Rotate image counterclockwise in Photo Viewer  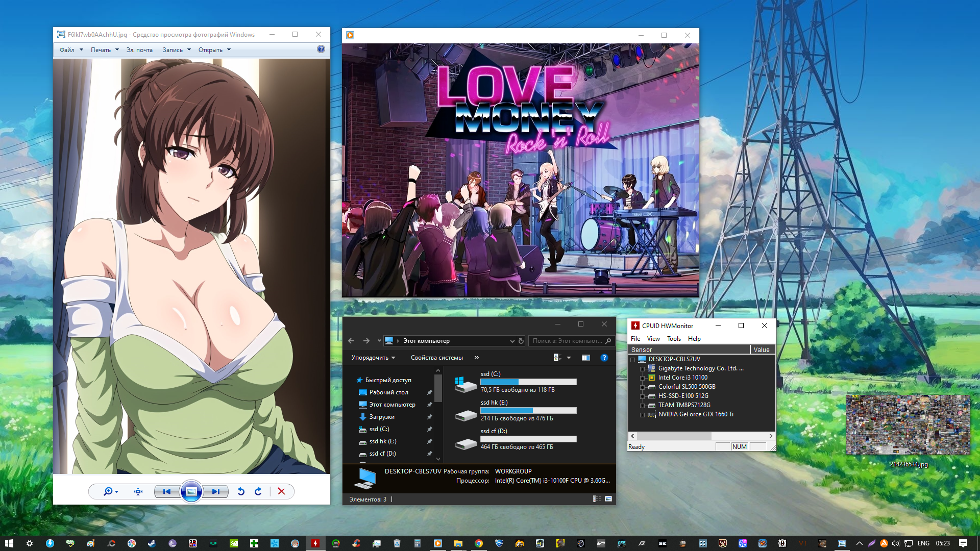(x=241, y=491)
